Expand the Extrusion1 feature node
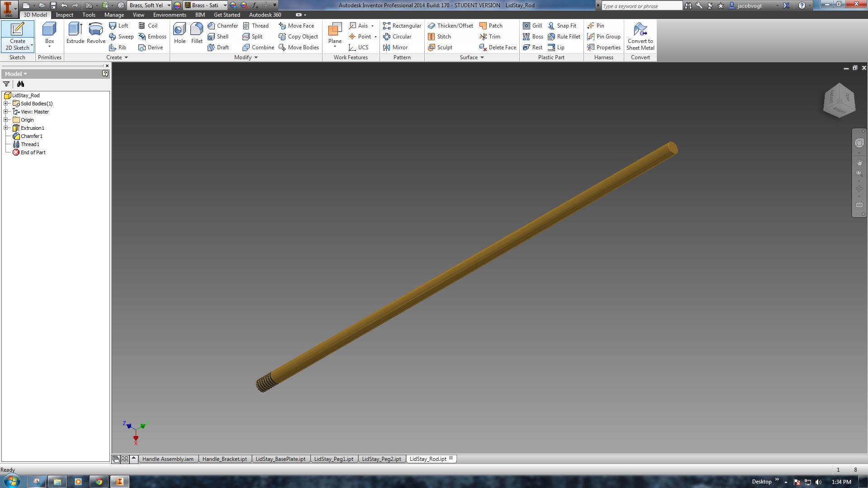Screen dimensions: 868x488 [x=6, y=128]
